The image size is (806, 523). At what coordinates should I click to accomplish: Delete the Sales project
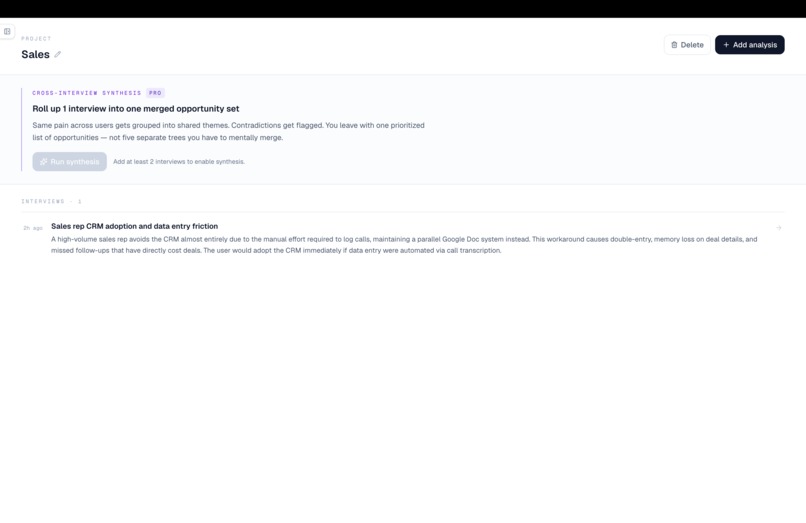(x=687, y=45)
